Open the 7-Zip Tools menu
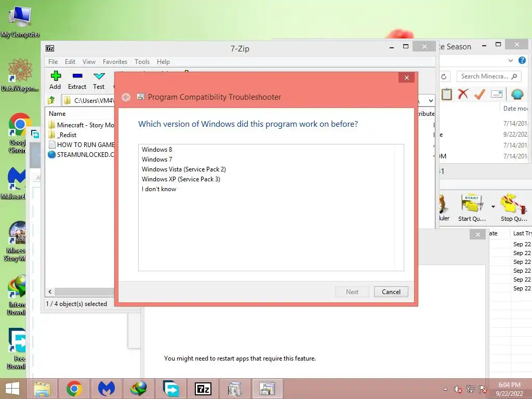 (x=142, y=62)
